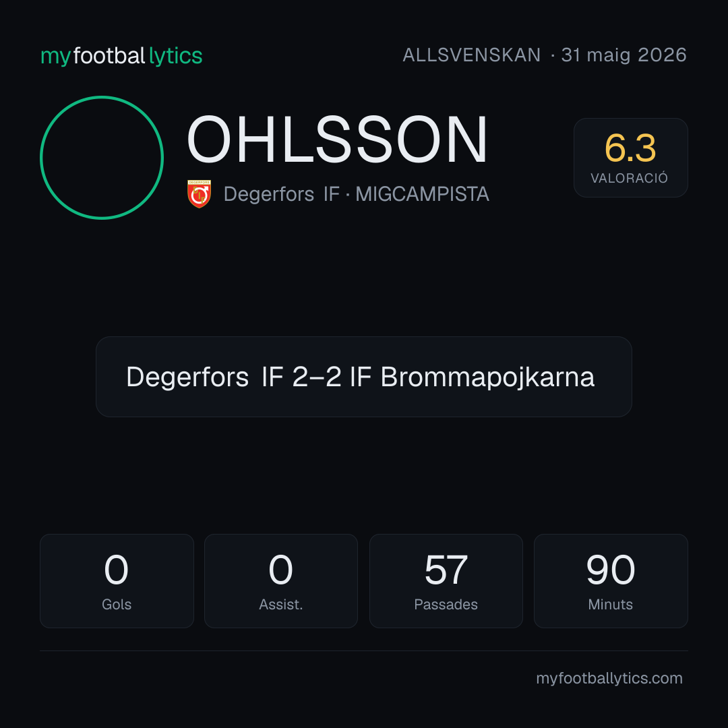
Task: Click the OHLSSON player name heading
Action: (x=337, y=140)
